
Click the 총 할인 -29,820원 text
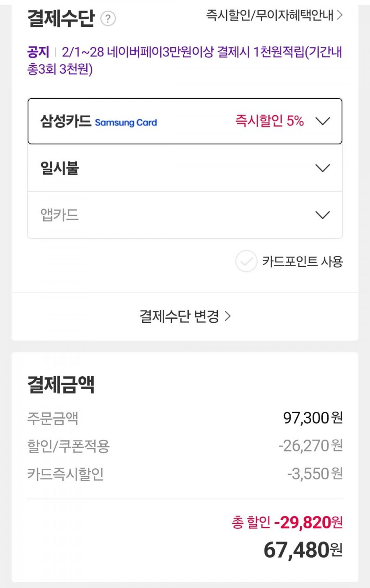[x=287, y=523]
